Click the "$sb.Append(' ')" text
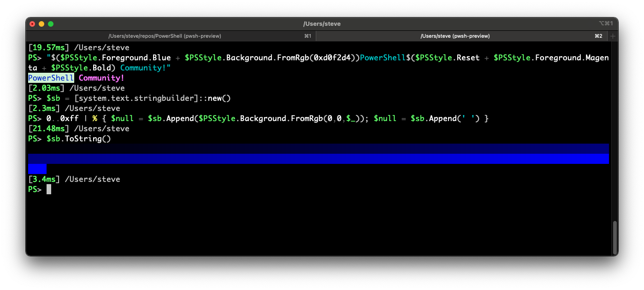Image resolution: width=644 pixels, height=290 pixels. click(445, 118)
